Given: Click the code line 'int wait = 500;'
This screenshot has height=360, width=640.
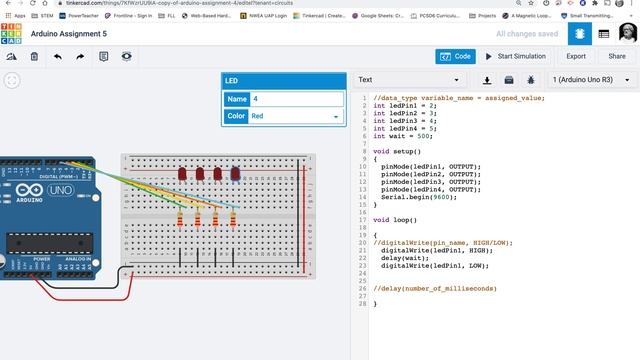Looking at the screenshot, I should coord(402,136).
